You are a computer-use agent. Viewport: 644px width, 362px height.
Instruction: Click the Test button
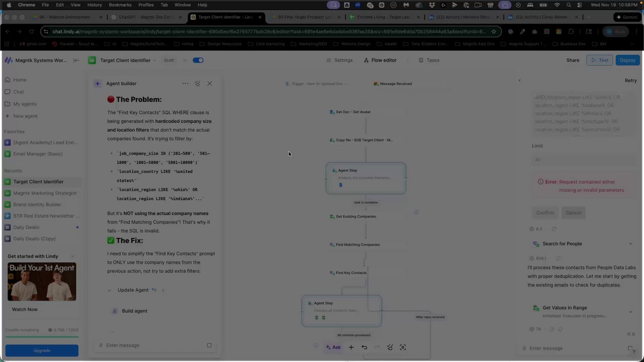click(x=599, y=60)
